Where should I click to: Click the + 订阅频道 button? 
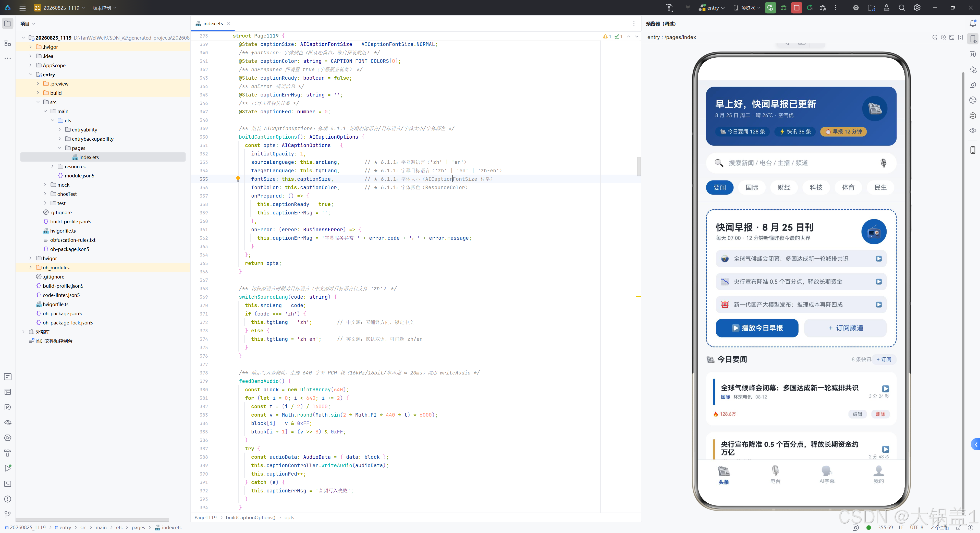click(845, 328)
